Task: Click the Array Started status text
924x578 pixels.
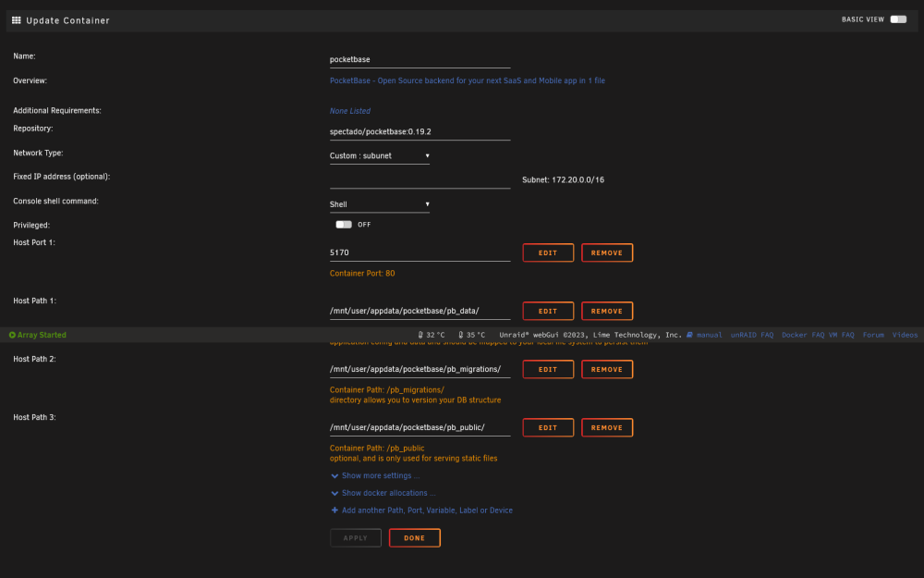Action: click(42, 335)
